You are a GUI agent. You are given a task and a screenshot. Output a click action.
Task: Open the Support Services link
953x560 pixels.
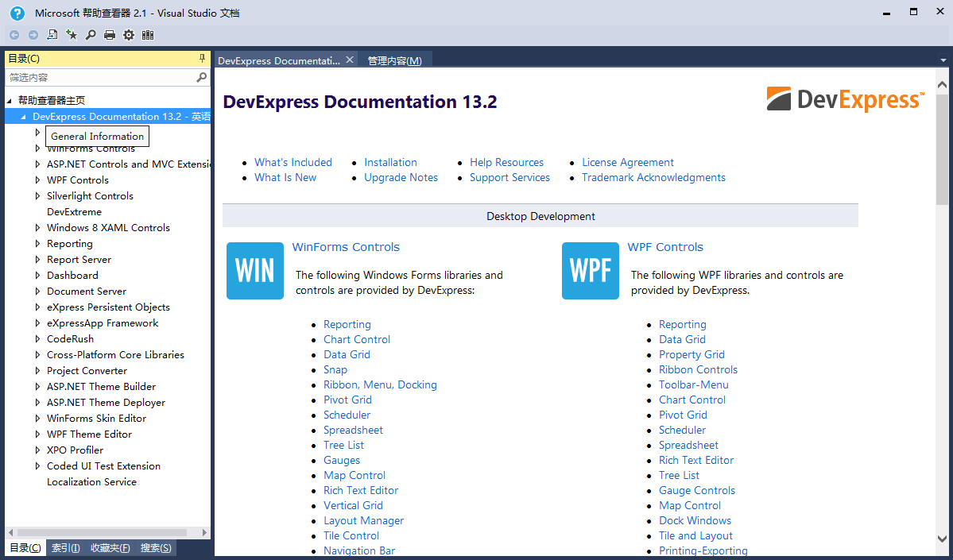pyautogui.click(x=509, y=177)
